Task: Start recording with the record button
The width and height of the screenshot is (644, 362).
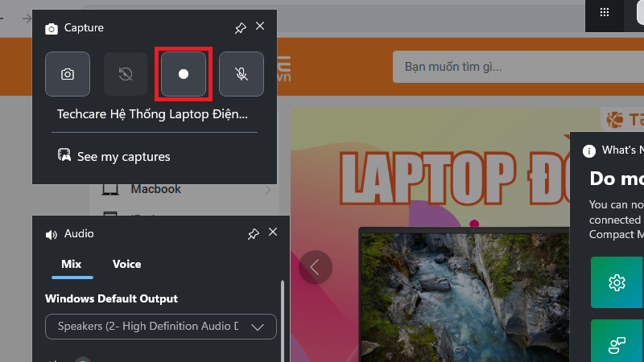Action: [x=184, y=74]
